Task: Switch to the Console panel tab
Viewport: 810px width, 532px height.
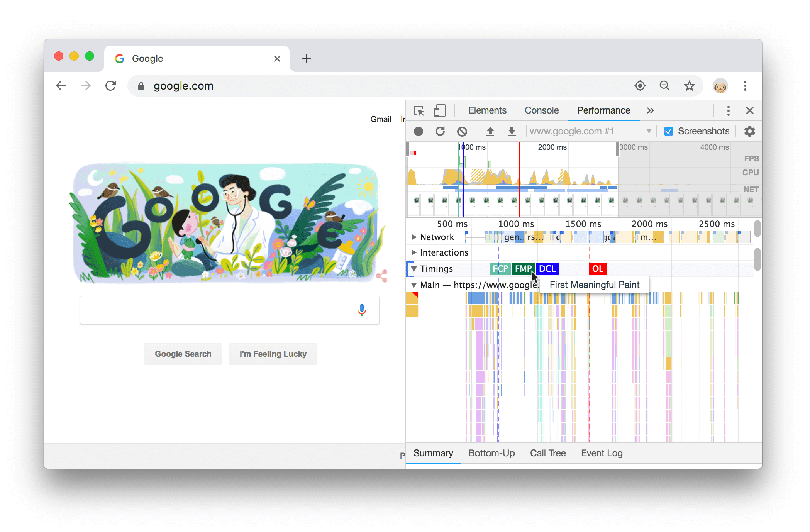Action: click(541, 110)
